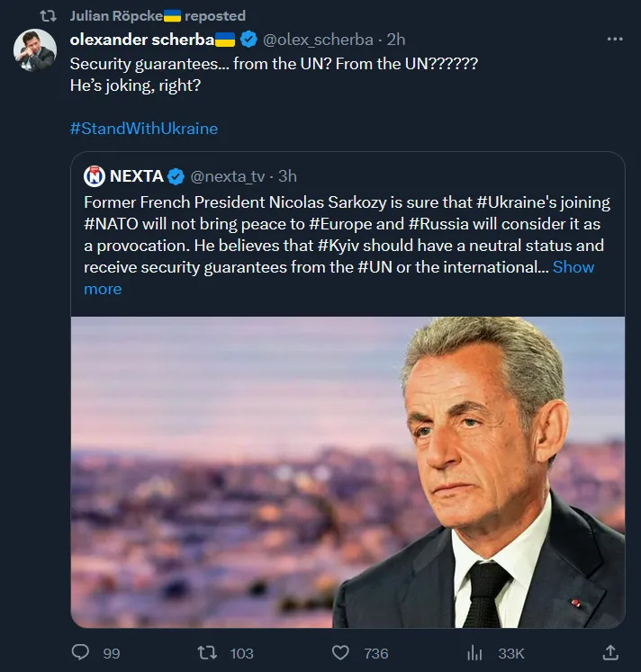Click the reply speech bubble icon
Screen dimensions: 641x672
[81, 652]
